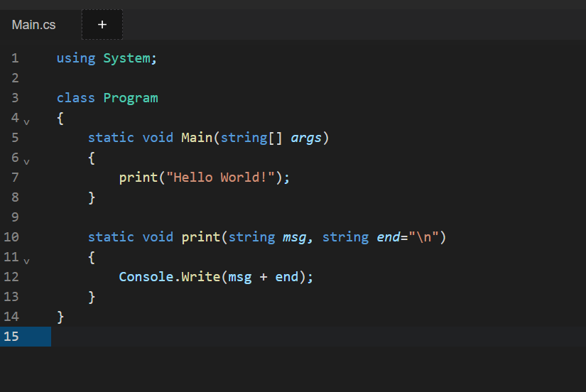The height and width of the screenshot is (392, 586).
Task: Click 'Write' method call on line 12
Action: click(201, 276)
